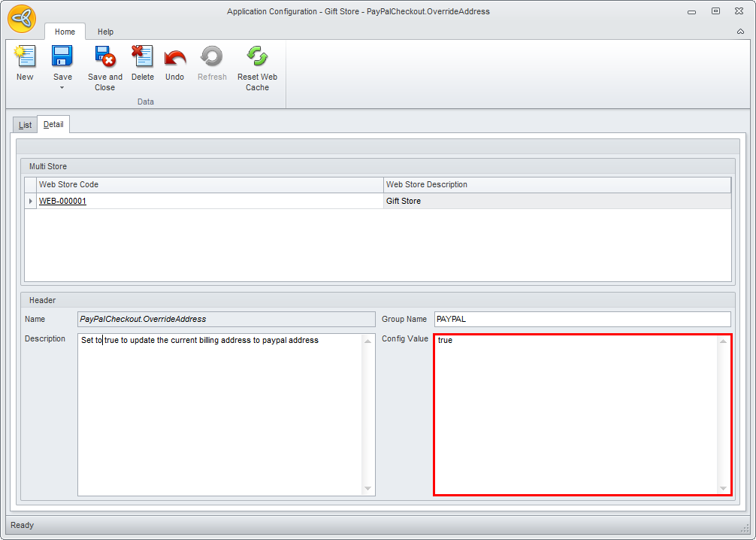Expand the WEB-000001 row indicator arrow
Screen dimensions: 756x540
coord(31,202)
